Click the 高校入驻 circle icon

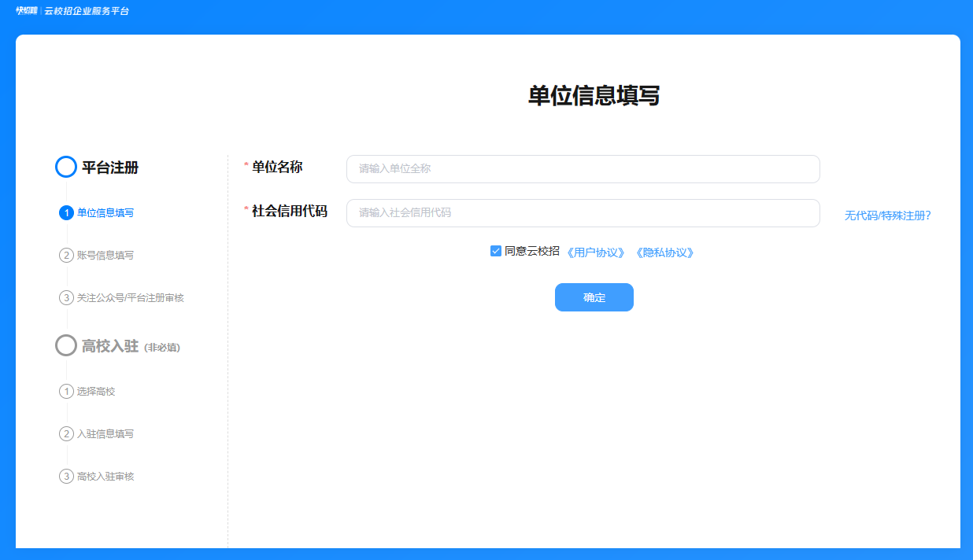click(x=66, y=345)
